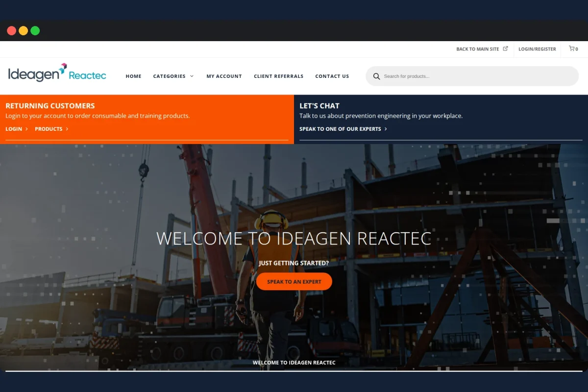
Task: Click the Let's Chat heading
Action: point(319,105)
